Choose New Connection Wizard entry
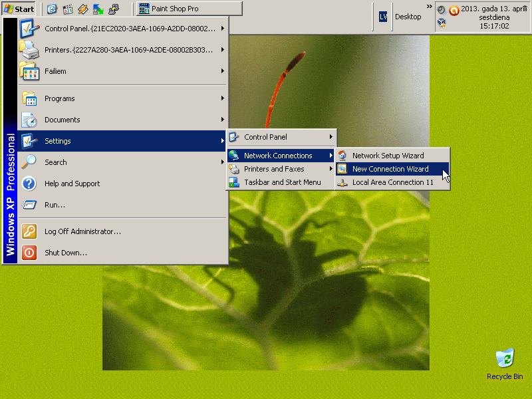Viewport: 532px width, 399px height. click(392, 169)
